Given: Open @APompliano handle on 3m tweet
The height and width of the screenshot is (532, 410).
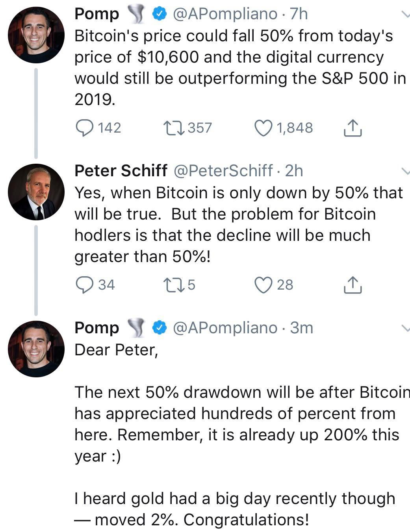Looking at the screenshot, I should coord(225,328).
